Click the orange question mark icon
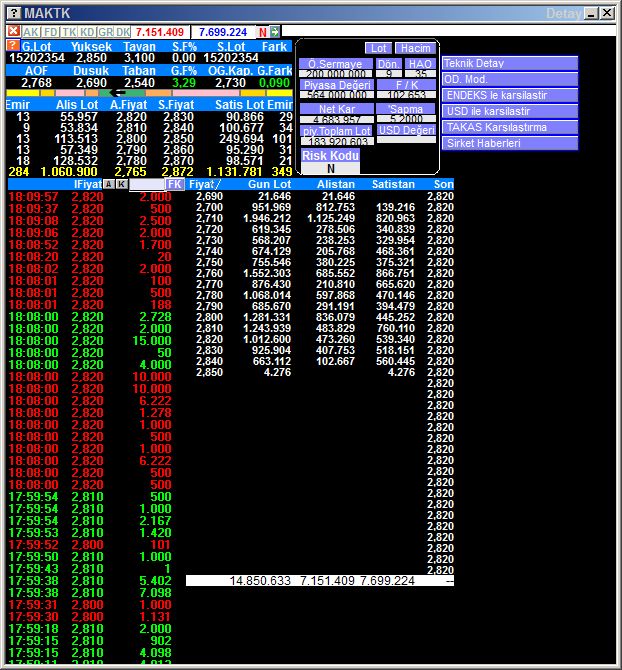 click(x=12, y=46)
